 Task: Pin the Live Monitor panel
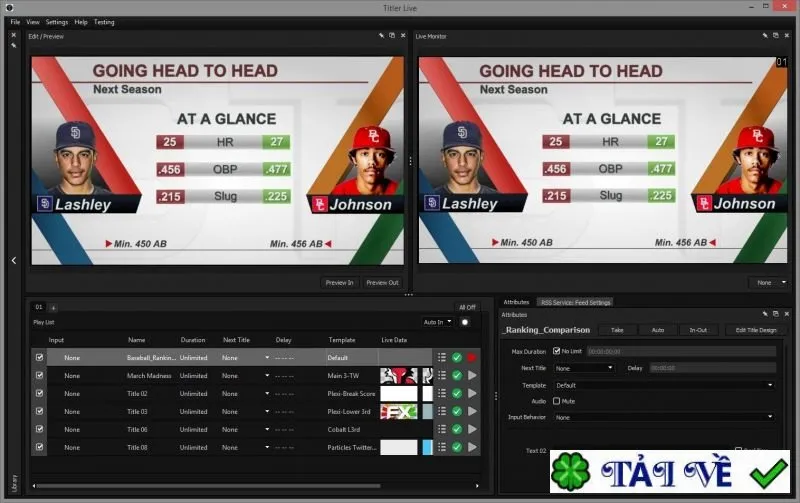tap(765, 36)
